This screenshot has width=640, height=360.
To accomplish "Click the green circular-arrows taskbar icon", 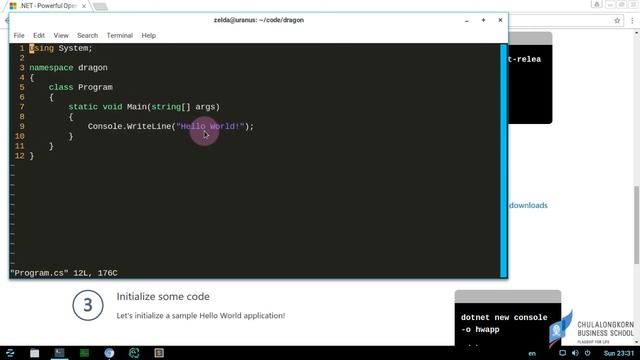I will (x=134, y=353).
